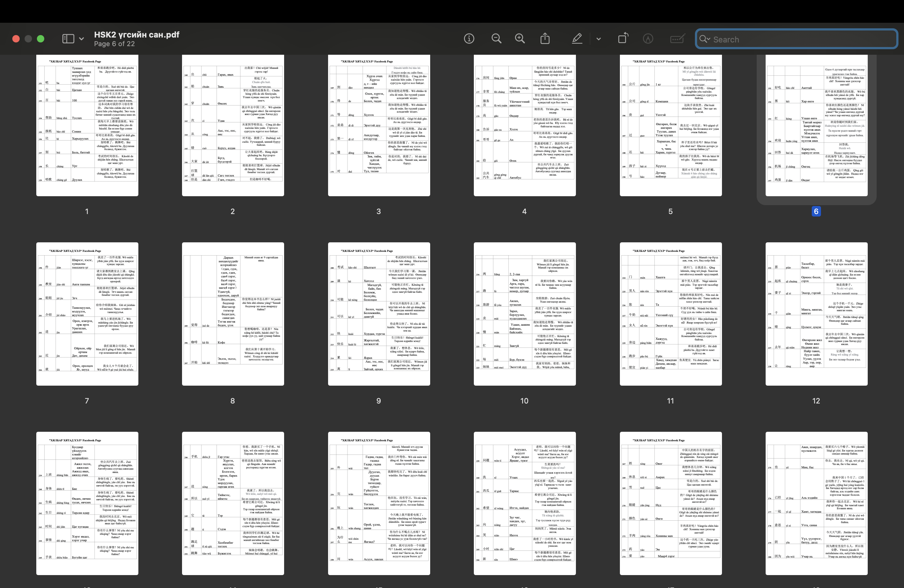Select page 1 thumbnail
904x588 pixels.
87,125
